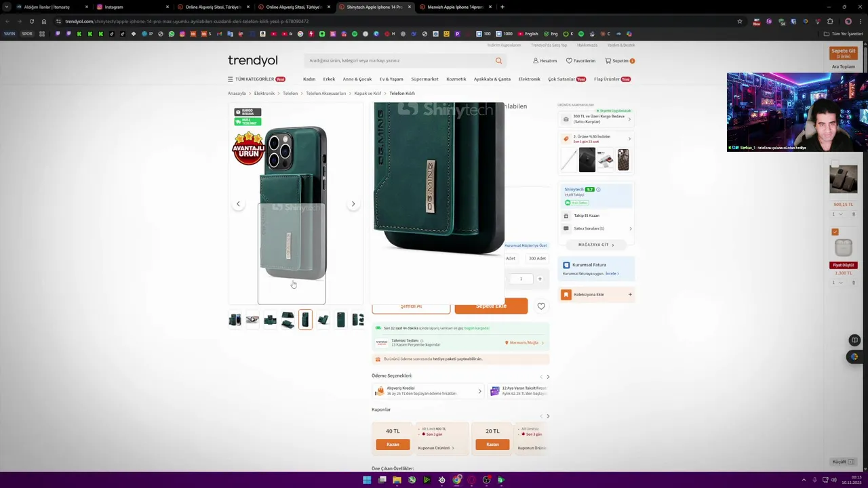
Task: Open a new browser tab
Action: [502, 7]
